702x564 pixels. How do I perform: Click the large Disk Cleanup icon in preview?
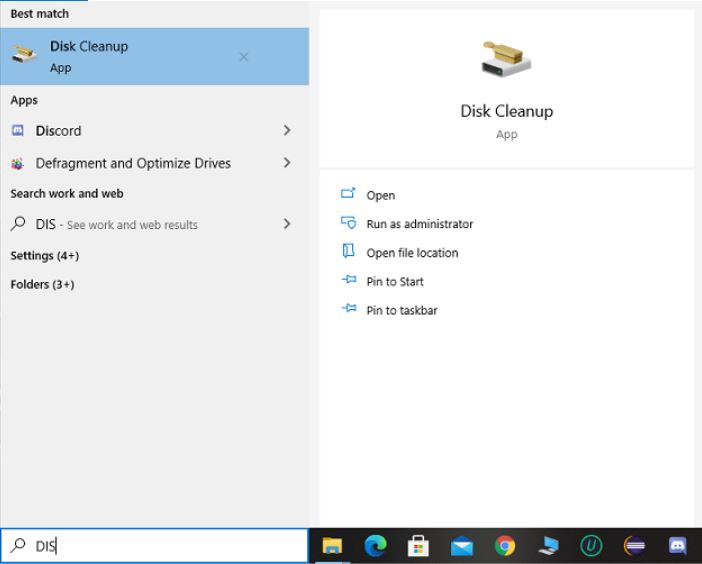[506, 59]
